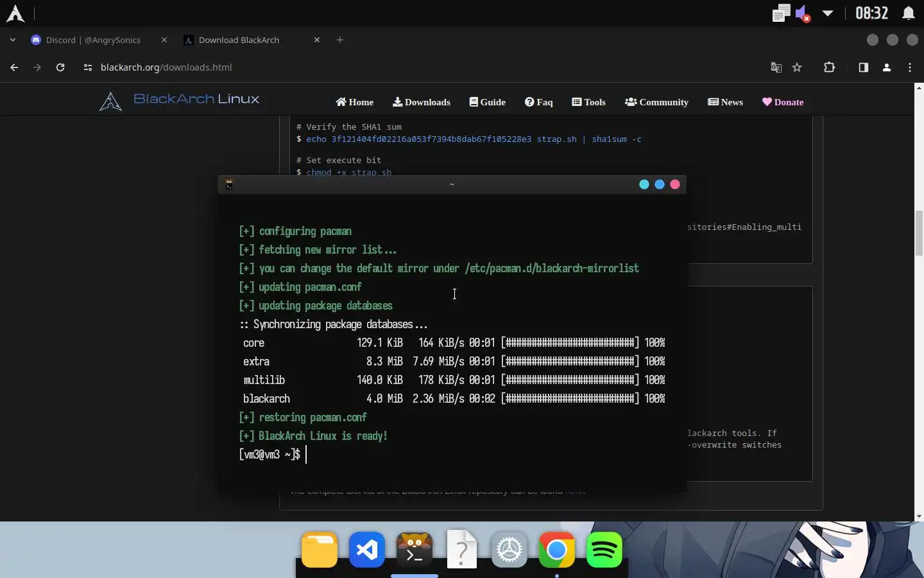This screenshot has height=578, width=924.
Task: Open a new browser tab
Action: [340, 40]
